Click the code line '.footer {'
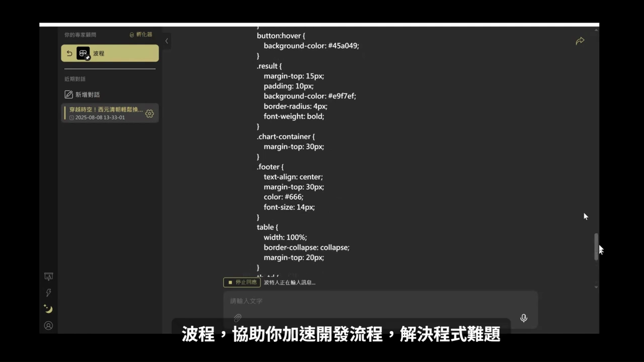The image size is (644, 362). [270, 166]
